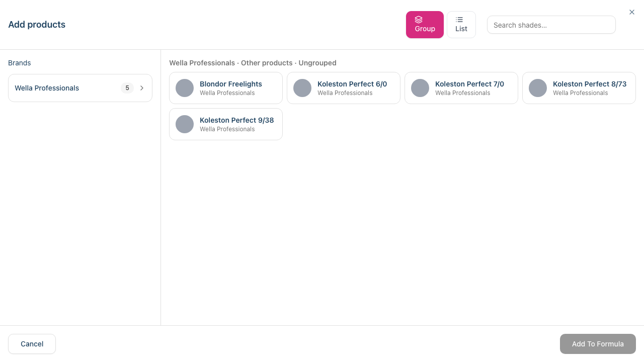This screenshot has height=362, width=644.
Task: Select Blondor Freelights product card
Action: (226, 88)
